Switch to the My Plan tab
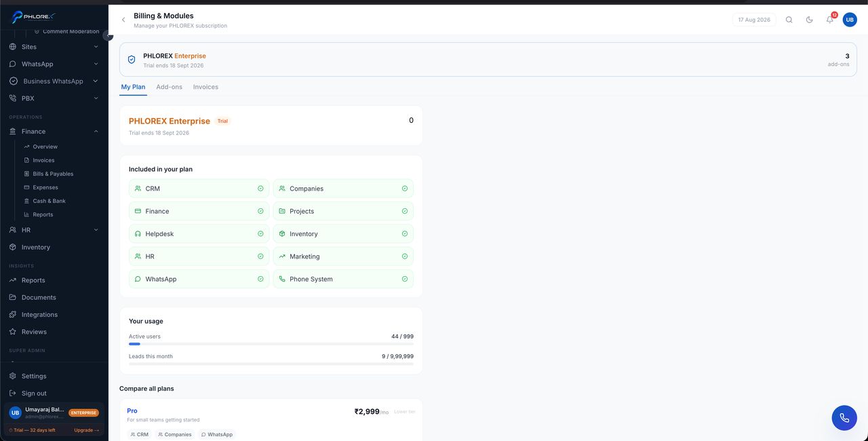The height and width of the screenshot is (441, 868). (133, 87)
